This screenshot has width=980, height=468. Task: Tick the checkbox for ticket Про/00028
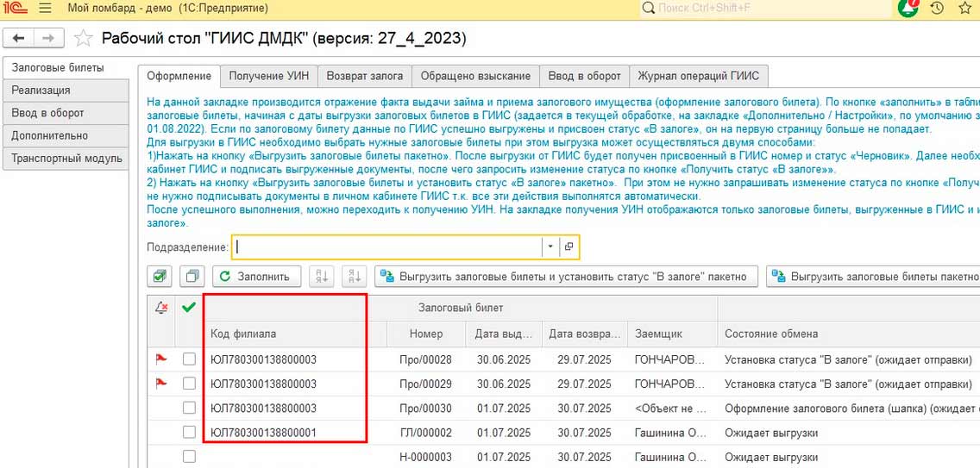tap(189, 359)
